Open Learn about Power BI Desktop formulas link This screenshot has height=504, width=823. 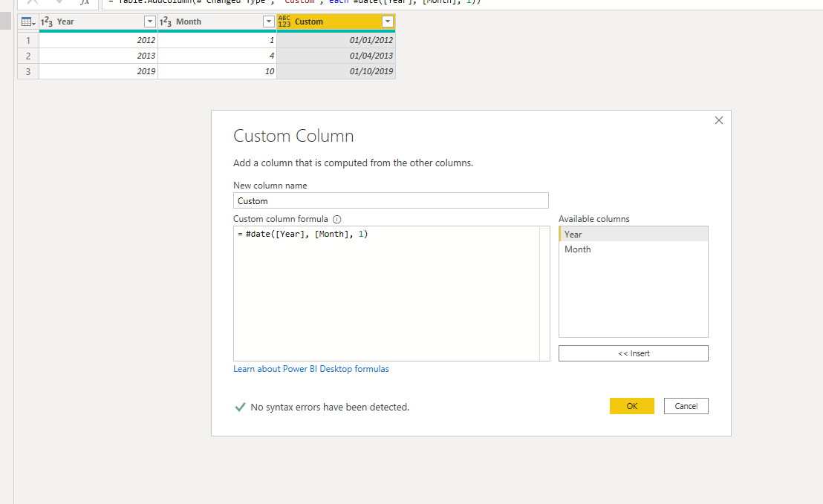[x=310, y=369]
